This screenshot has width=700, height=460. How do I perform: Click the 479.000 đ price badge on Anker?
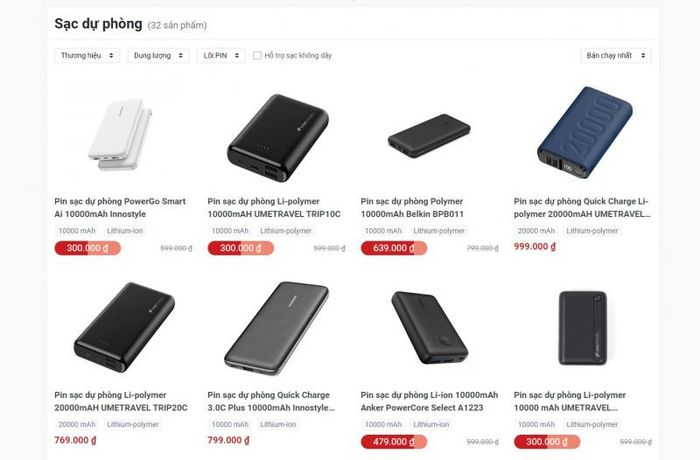click(x=394, y=442)
